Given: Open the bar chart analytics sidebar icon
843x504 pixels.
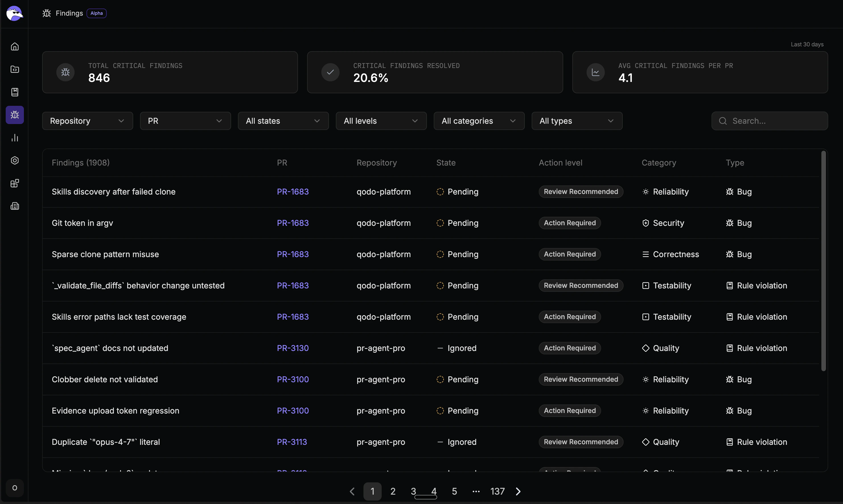Looking at the screenshot, I should [x=15, y=138].
